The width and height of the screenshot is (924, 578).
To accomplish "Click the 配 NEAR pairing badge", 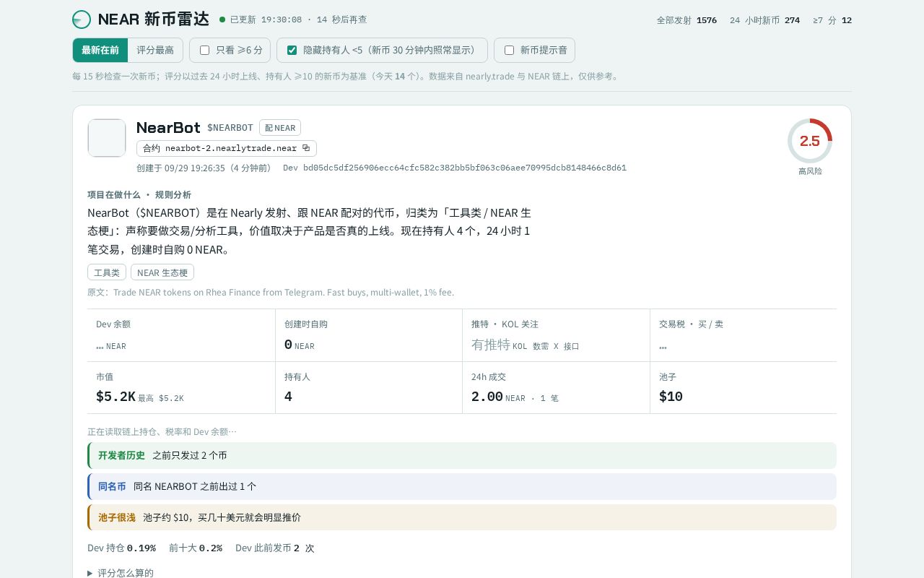I will coord(280,128).
